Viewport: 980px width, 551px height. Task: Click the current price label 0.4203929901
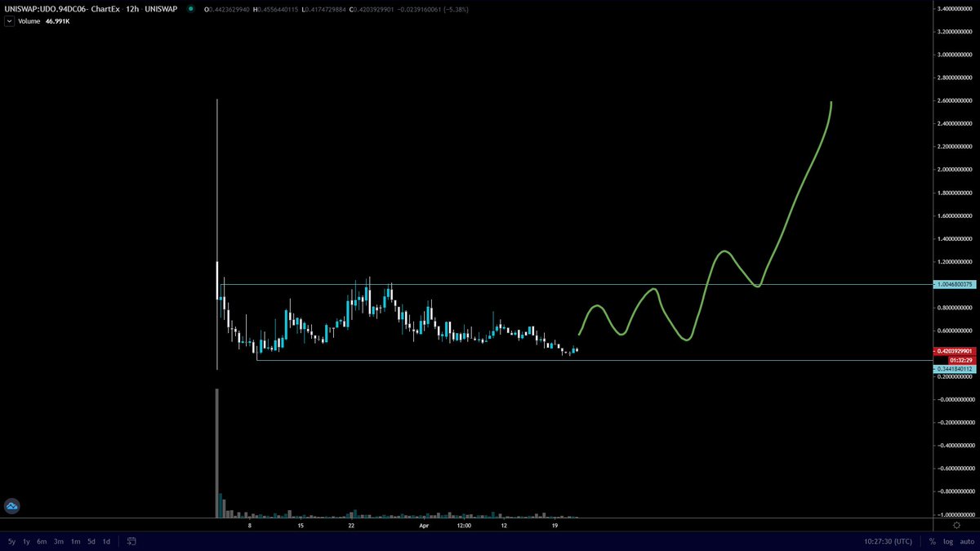[x=955, y=351]
